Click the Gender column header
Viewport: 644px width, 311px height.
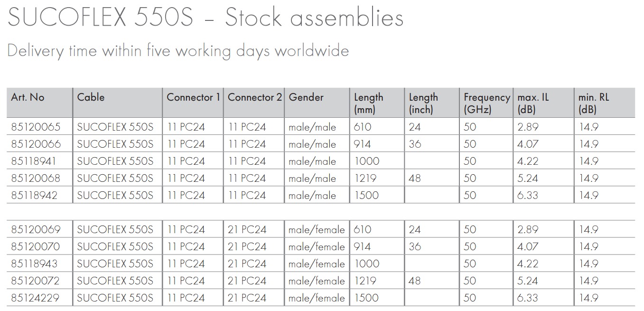[x=306, y=97]
